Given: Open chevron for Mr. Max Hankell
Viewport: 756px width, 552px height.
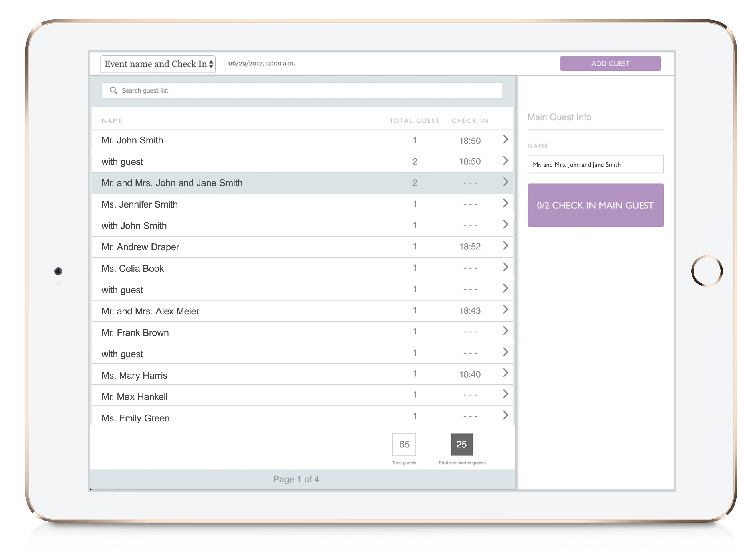Looking at the screenshot, I should [x=505, y=394].
